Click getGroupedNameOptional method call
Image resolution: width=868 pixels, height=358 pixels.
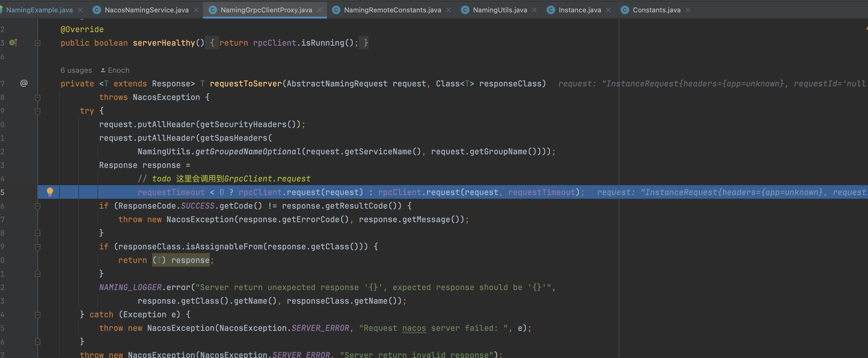click(248, 152)
